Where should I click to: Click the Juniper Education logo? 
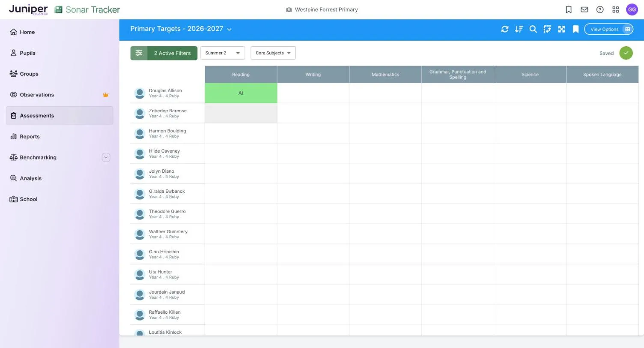pyautogui.click(x=28, y=9)
